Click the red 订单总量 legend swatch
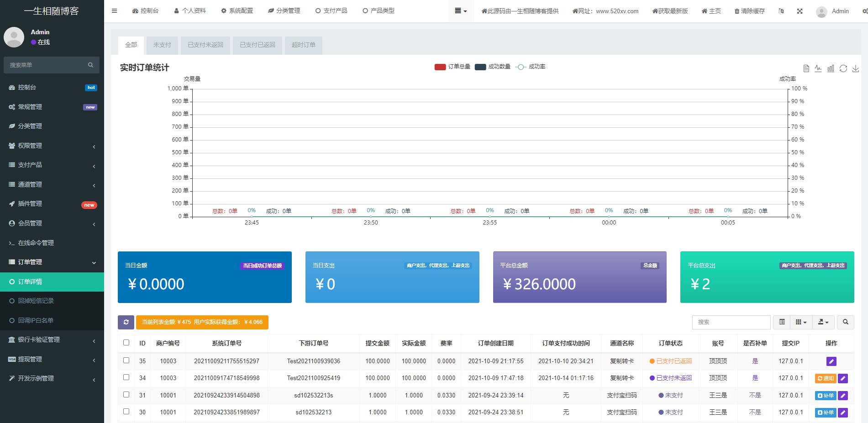The height and width of the screenshot is (423, 868). coord(440,67)
